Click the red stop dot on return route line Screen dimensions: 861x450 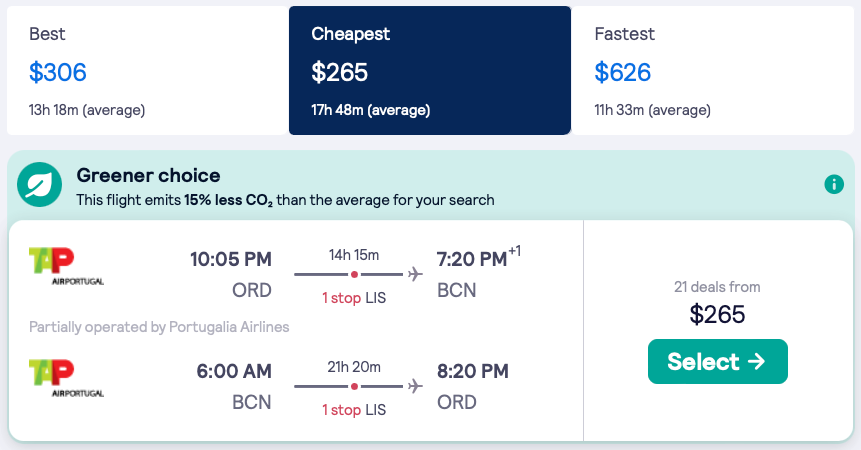point(354,386)
